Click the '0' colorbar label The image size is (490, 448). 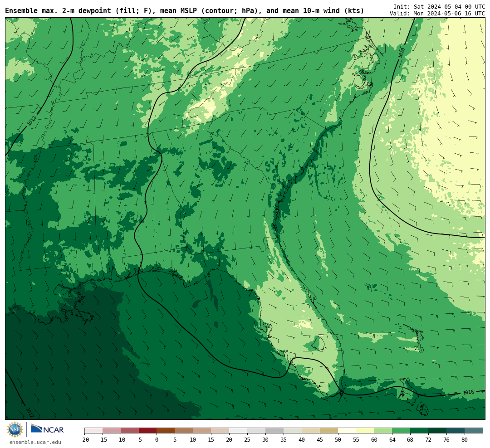click(x=157, y=439)
